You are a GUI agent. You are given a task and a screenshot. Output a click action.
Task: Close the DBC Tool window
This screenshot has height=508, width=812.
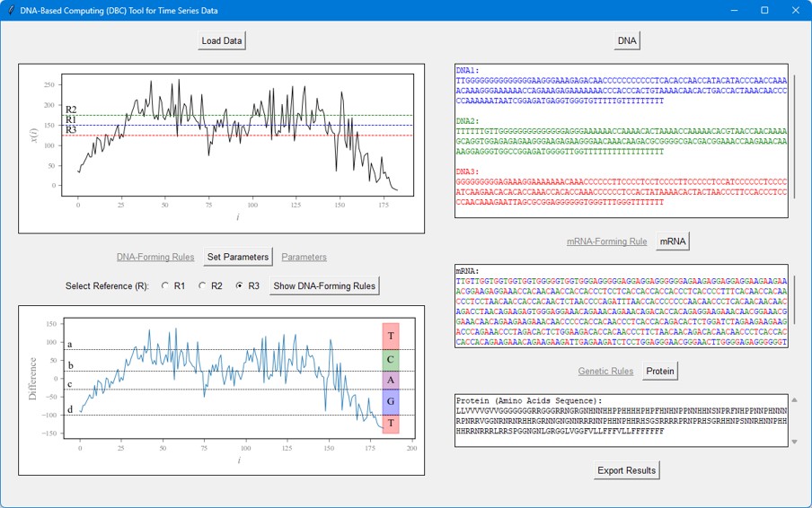pos(796,11)
